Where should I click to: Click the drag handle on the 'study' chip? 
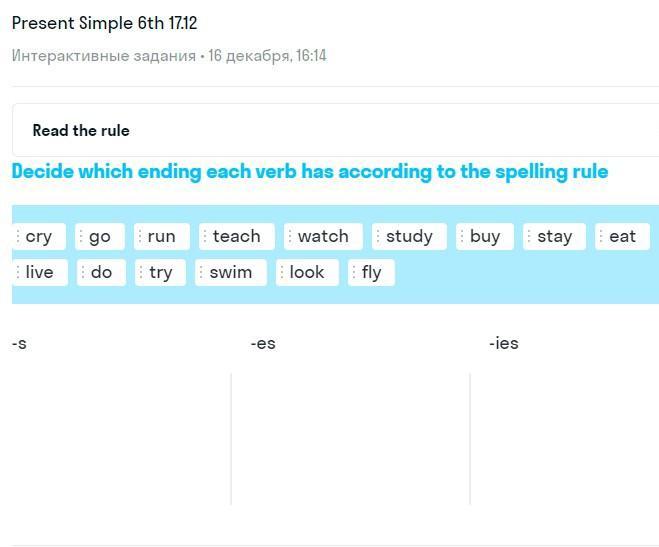tap(378, 236)
